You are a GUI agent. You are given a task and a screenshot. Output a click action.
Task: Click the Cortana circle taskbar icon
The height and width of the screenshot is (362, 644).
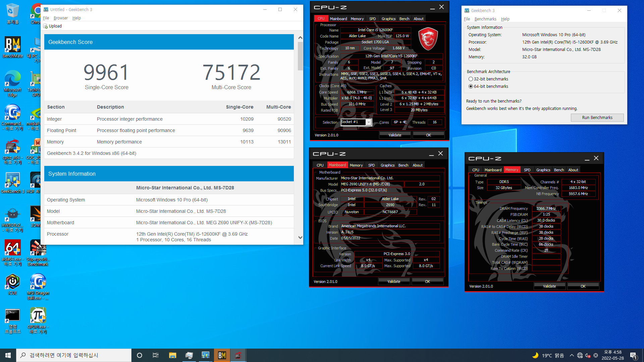[x=140, y=355]
